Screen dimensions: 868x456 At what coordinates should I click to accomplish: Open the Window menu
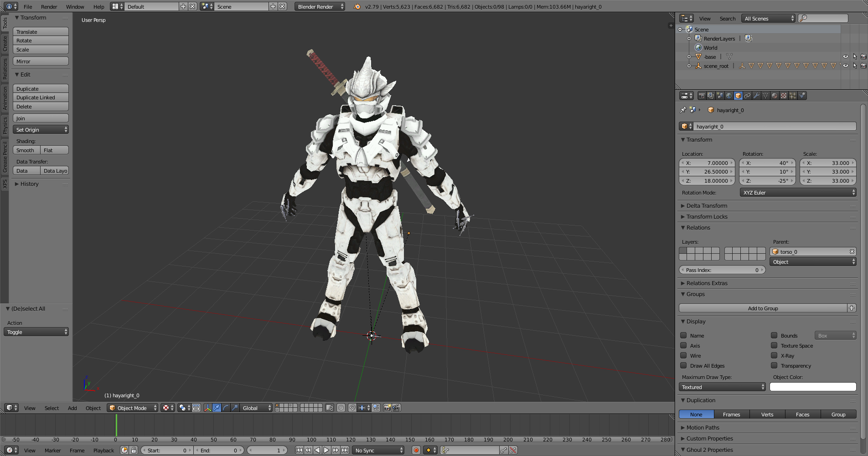(75, 7)
